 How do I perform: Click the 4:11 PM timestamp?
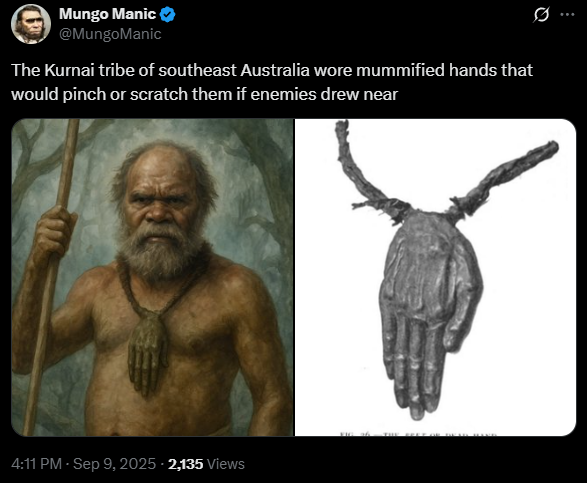pos(36,464)
